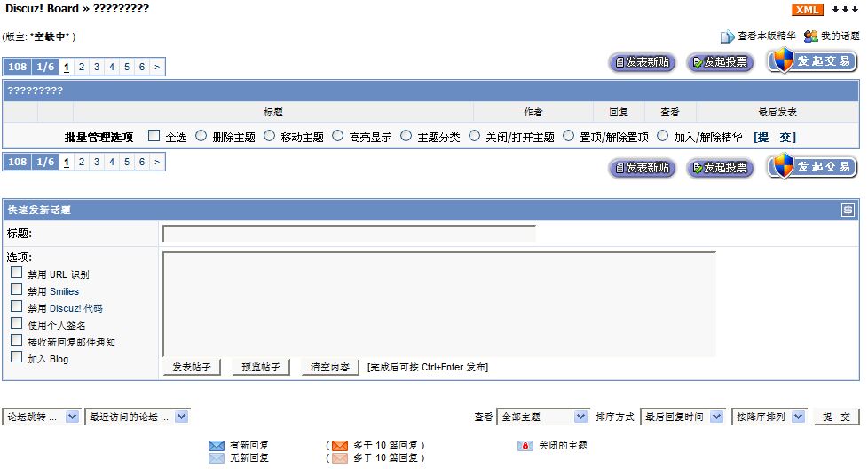Go to page 2 in top pagination

82,67
